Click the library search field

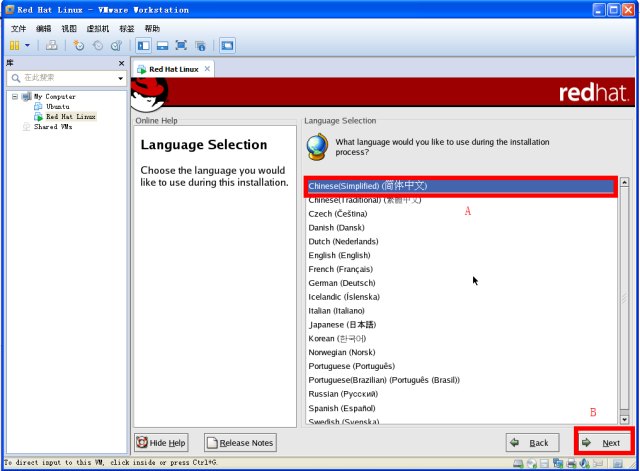pos(65,78)
